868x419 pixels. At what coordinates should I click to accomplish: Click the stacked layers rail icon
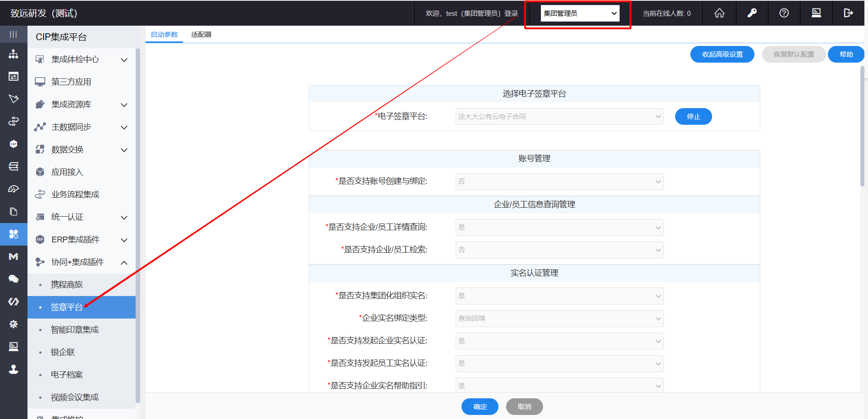click(x=14, y=166)
